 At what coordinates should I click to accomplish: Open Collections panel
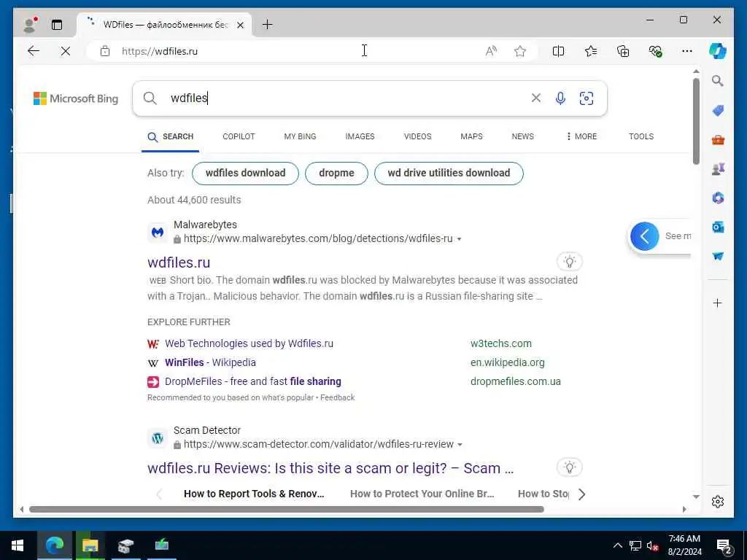coord(623,51)
